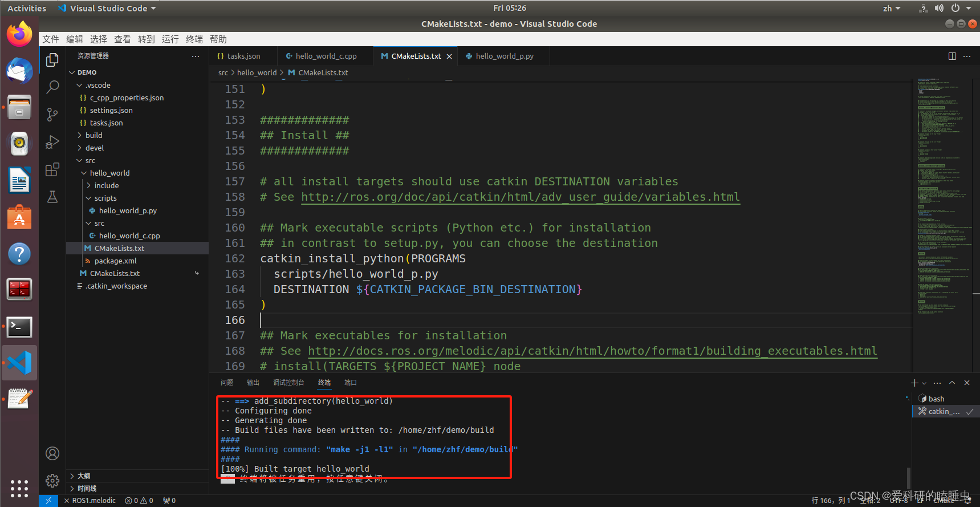The image size is (980, 507).
Task: Click ROS1.melodic in the status bar
Action: 90,500
